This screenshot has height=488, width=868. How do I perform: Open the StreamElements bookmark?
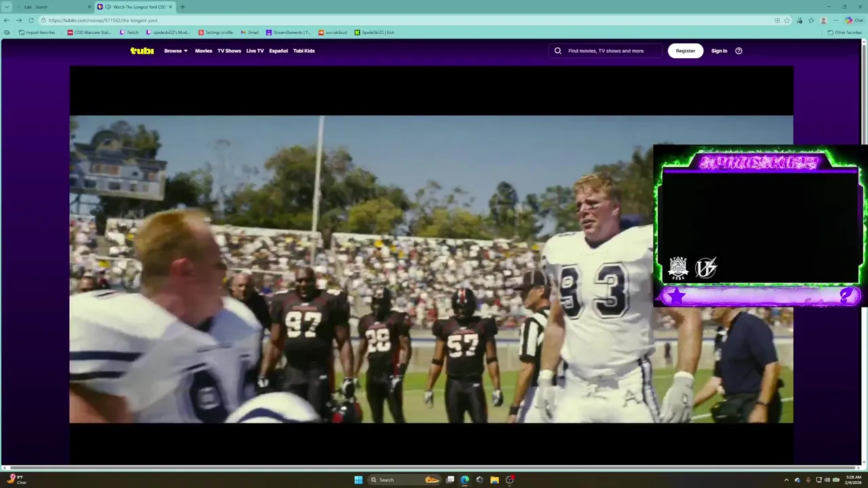(x=288, y=33)
